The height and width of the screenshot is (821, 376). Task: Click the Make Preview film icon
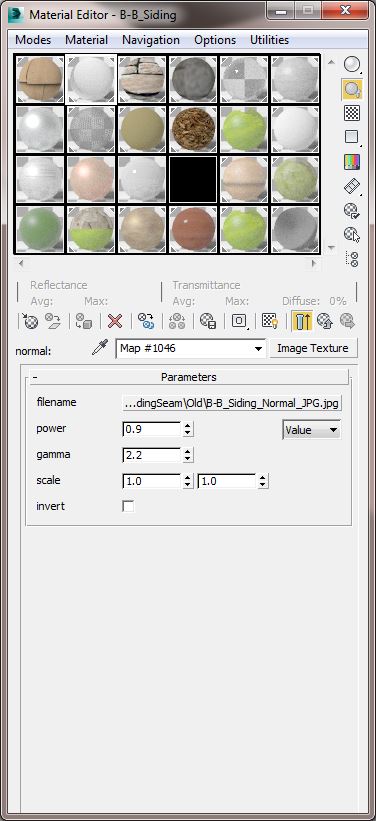(352, 186)
